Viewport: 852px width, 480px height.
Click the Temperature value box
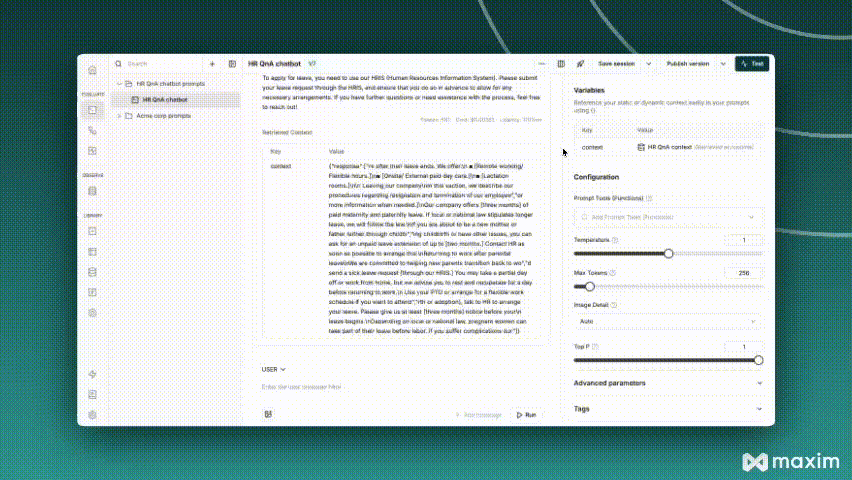(743, 240)
